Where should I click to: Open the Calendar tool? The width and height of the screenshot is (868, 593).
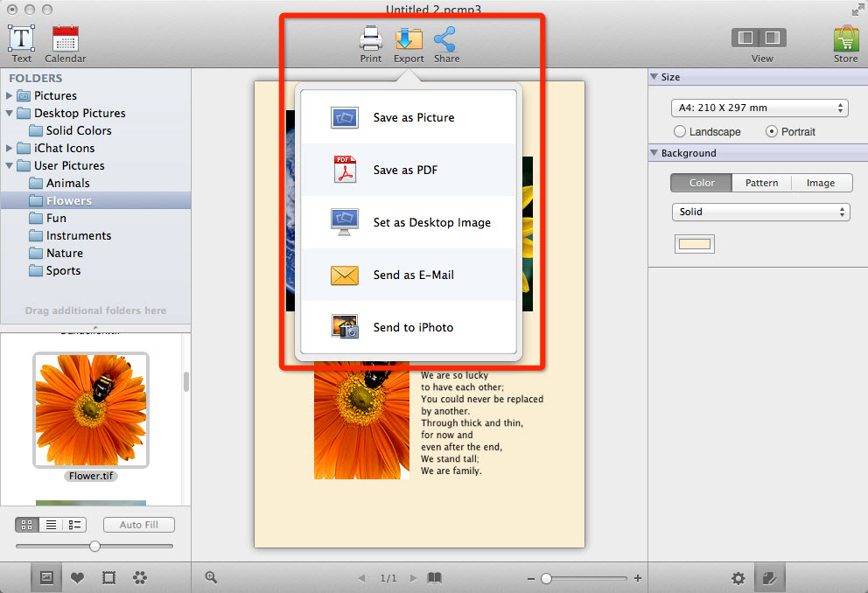[x=66, y=39]
